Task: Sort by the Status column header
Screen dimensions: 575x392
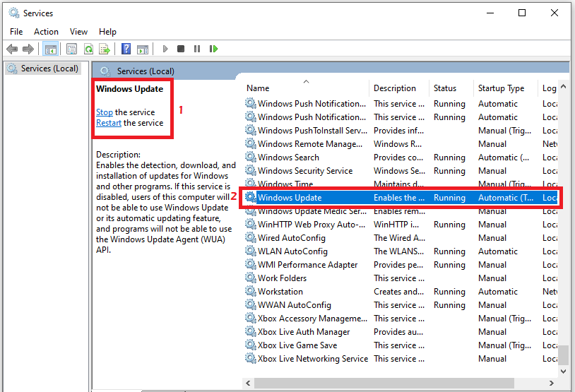Action: click(451, 88)
